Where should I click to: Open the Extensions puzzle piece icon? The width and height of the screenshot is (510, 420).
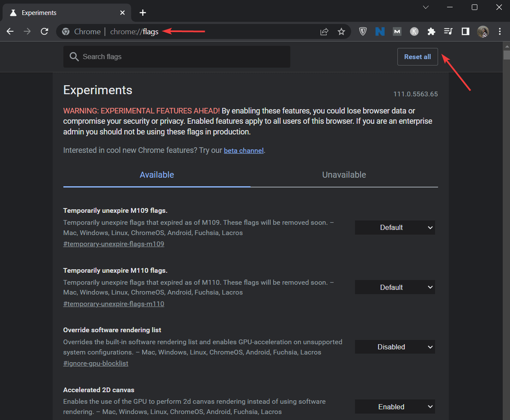[431, 31]
